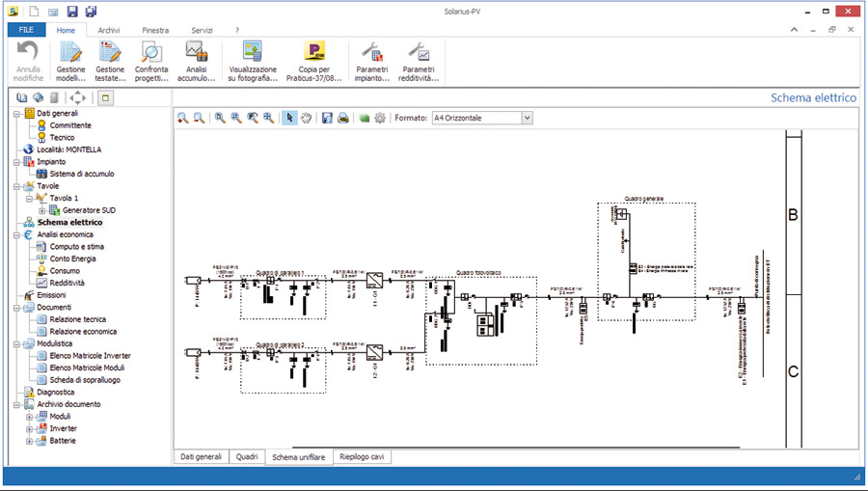The width and height of the screenshot is (868, 491).
Task: Switch to the Archivi ribbon tab
Action: pyautogui.click(x=108, y=31)
